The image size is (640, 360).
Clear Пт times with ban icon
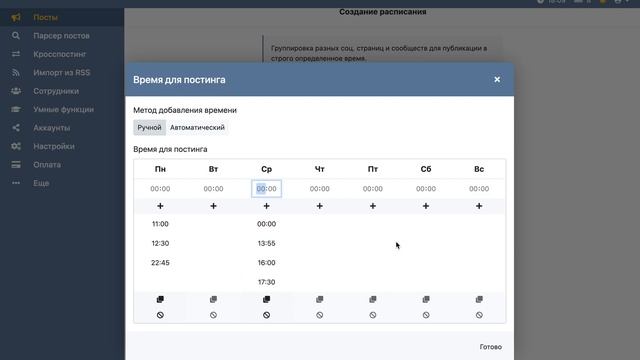(373, 315)
